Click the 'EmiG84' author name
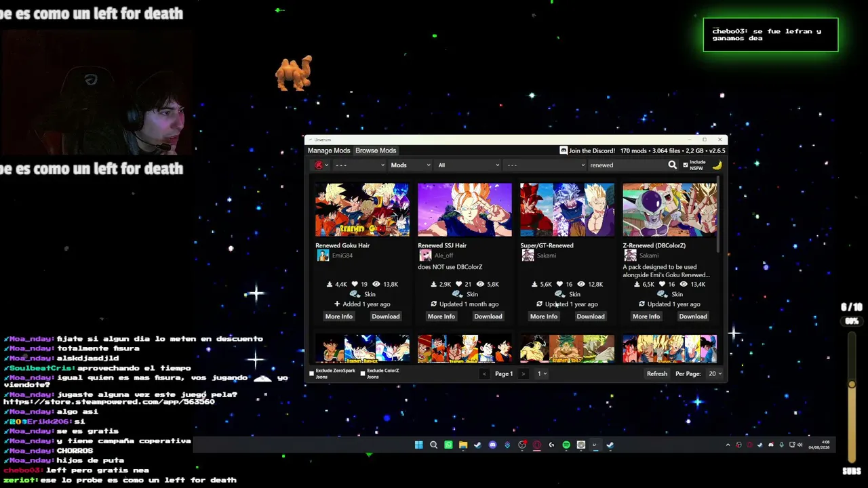The width and height of the screenshot is (868, 488). pos(342,256)
